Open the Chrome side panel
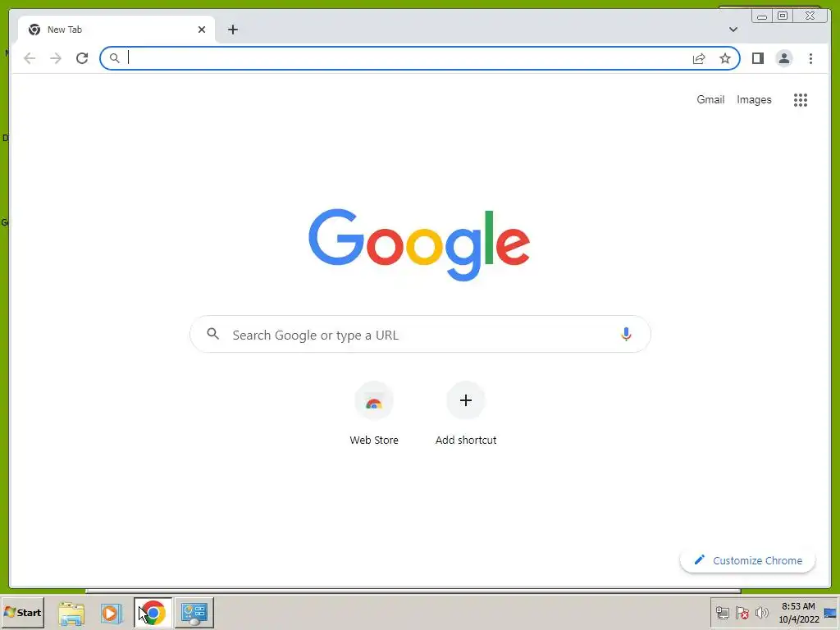Image resolution: width=840 pixels, height=630 pixels. 757,58
